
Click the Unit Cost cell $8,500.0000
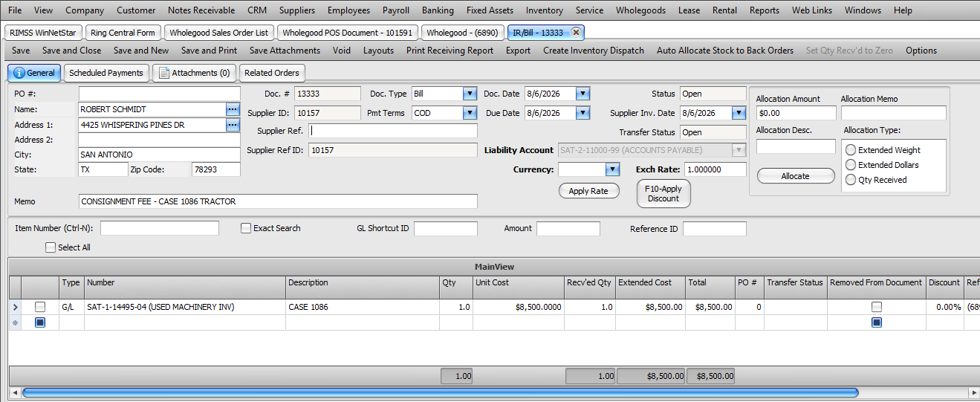click(519, 307)
